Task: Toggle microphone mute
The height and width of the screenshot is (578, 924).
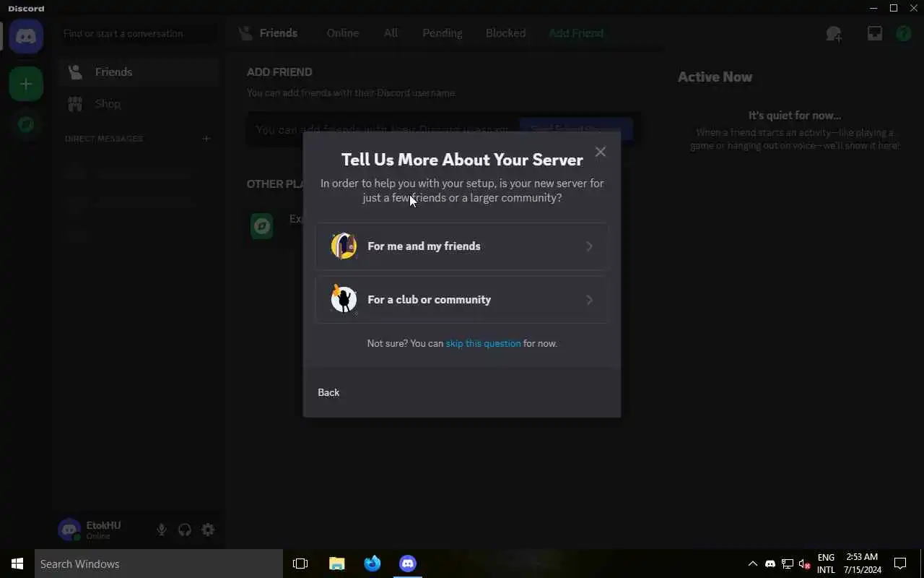Action: (x=162, y=530)
